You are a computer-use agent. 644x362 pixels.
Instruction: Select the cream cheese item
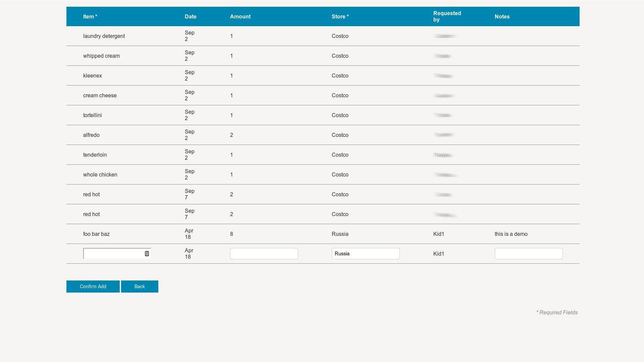click(x=100, y=95)
